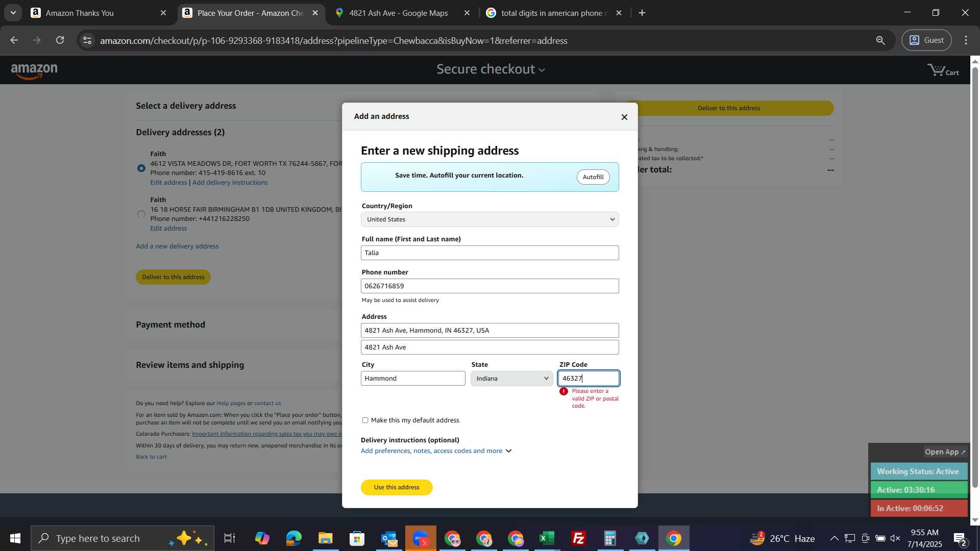Open the Cart icon
The height and width of the screenshot is (551, 980).
pos(943,70)
